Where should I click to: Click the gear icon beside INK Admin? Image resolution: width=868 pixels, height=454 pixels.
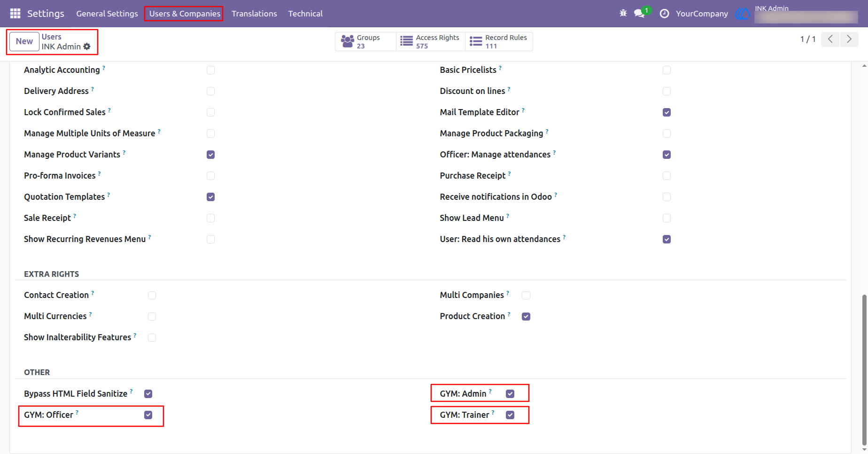tap(87, 47)
